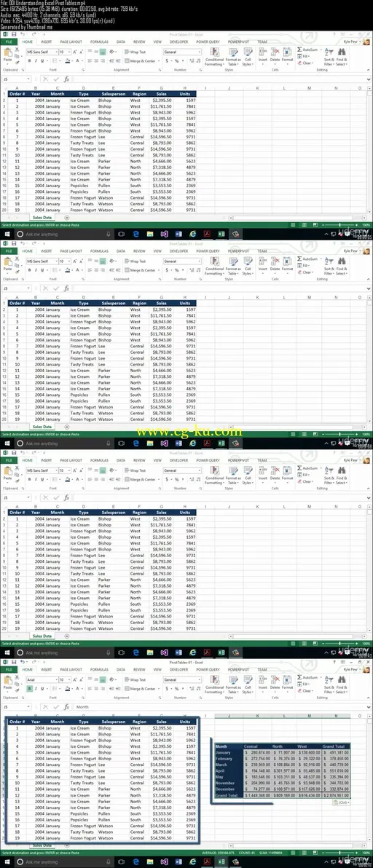The height and width of the screenshot is (868, 373).
Task: Open the AutoSum dropdown in the top frame
Action: pos(320,50)
